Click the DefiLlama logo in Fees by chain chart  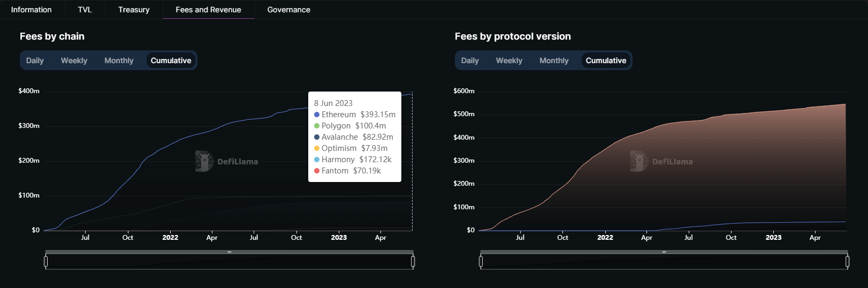coord(226,161)
